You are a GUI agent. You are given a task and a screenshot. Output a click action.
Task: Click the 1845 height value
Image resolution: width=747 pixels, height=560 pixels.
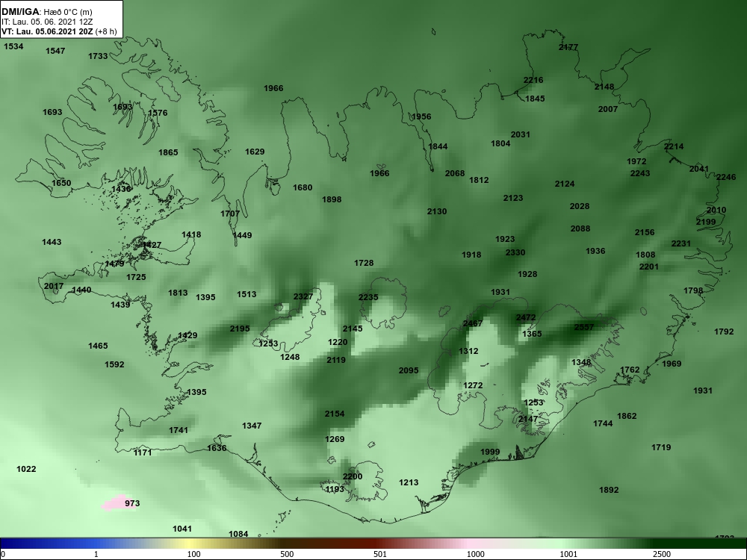pos(535,99)
